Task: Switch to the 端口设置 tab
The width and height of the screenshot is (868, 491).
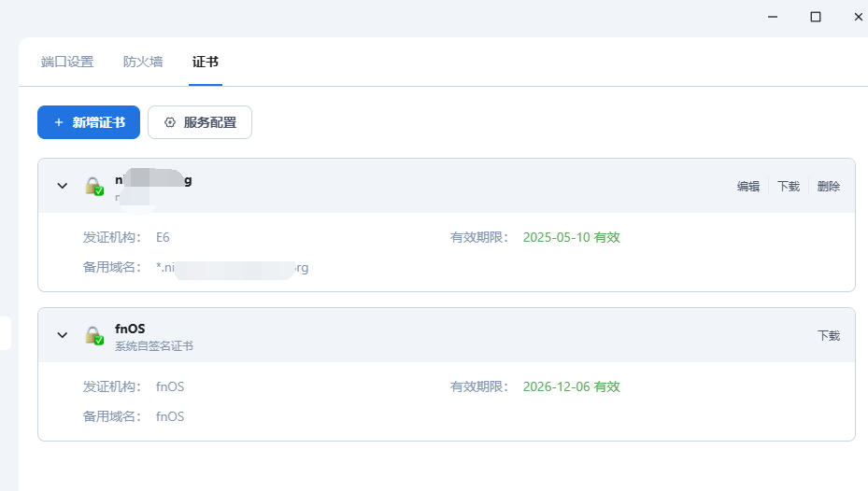Action: (67, 62)
